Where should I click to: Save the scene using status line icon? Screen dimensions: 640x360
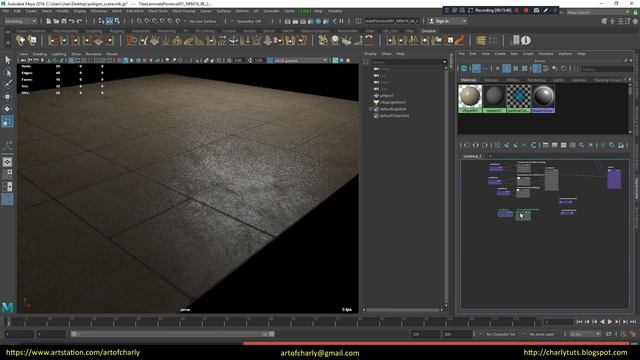(x=64, y=21)
